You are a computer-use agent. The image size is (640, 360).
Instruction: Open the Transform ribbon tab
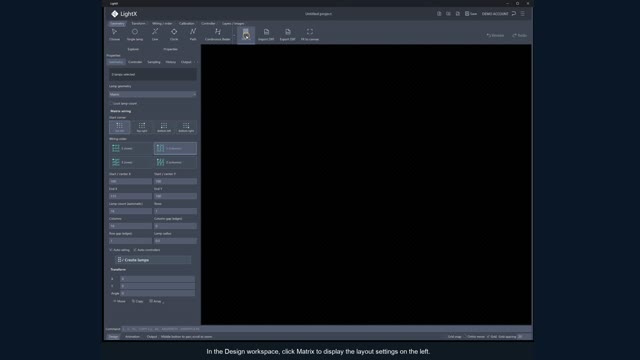[138, 24]
